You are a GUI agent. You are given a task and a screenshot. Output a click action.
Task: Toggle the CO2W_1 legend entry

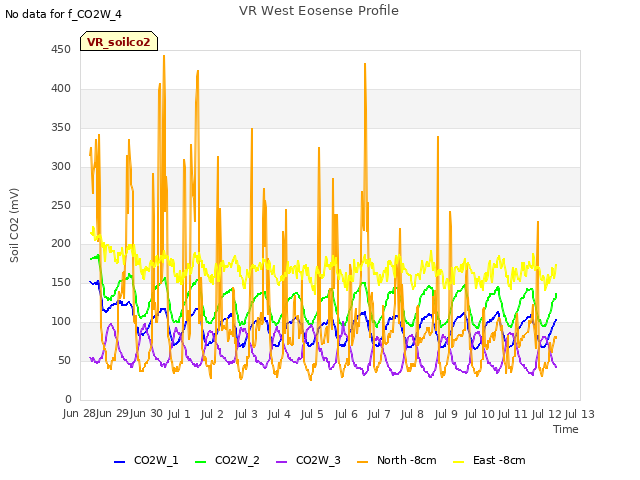(x=146, y=460)
